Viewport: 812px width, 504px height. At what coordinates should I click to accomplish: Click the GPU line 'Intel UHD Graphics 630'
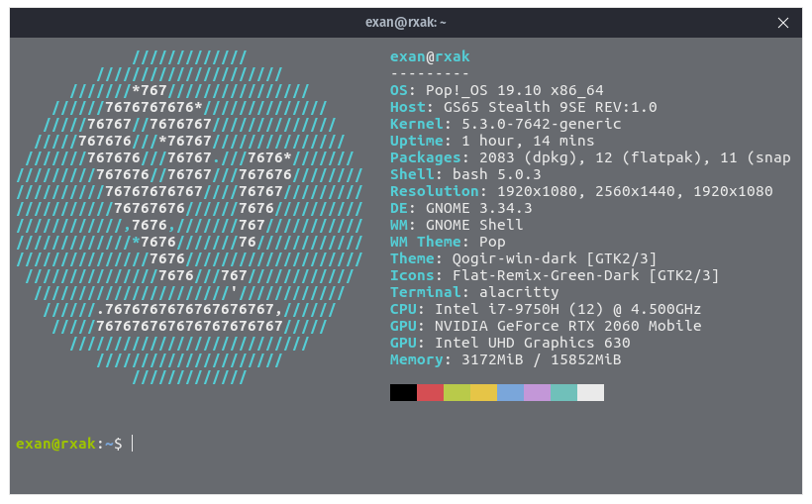533,343
